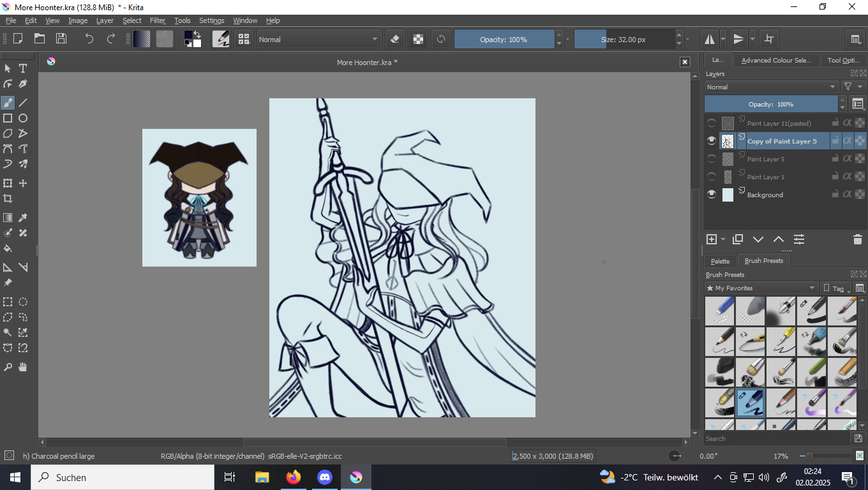Open the brush editor settings
Image resolution: width=868 pixels, height=490 pixels.
point(221,39)
